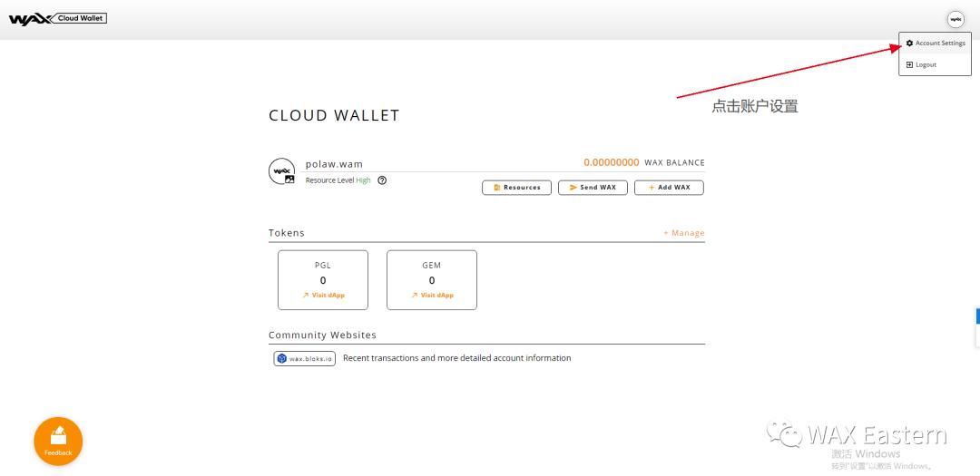Image resolution: width=980 pixels, height=476 pixels.
Task: Click the PGL token card
Action: [323, 280]
